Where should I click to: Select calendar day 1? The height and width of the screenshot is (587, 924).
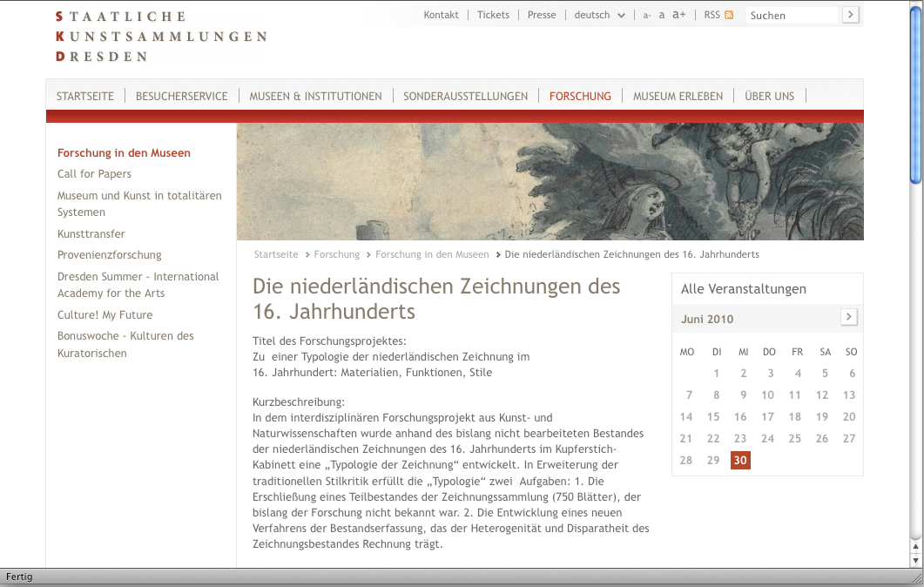click(x=716, y=373)
